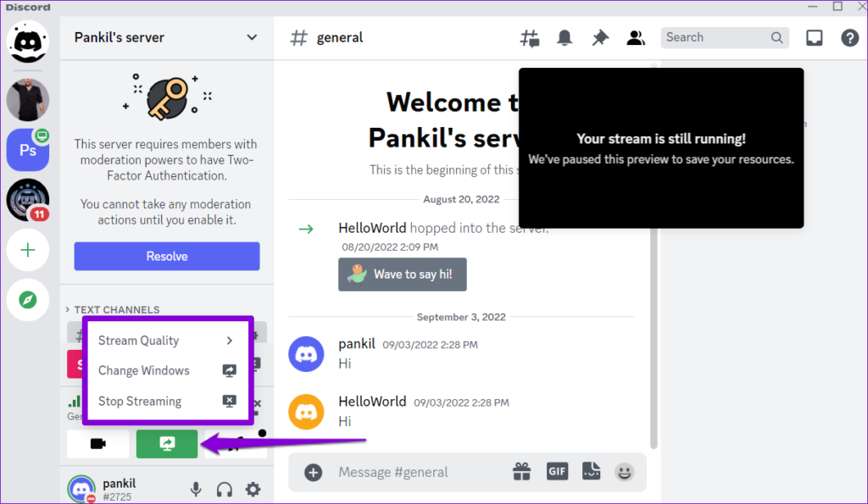This screenshot has height=504, width=868.
Task: Click the Resolve button
Action: (166, 256)
